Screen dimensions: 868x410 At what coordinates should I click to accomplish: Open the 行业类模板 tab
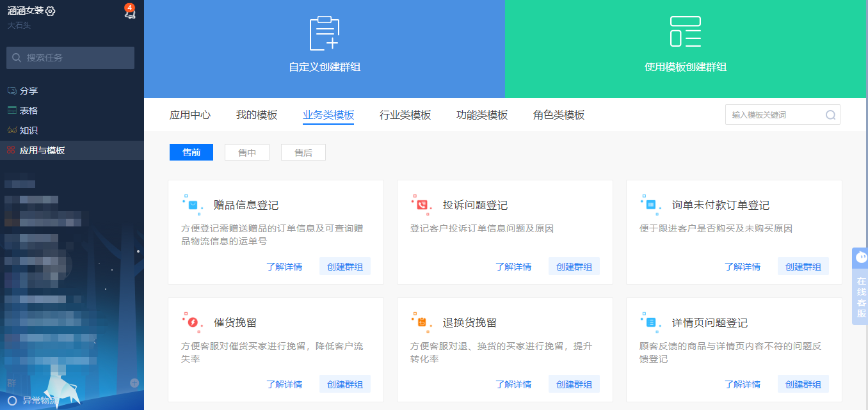coord(405,115)
